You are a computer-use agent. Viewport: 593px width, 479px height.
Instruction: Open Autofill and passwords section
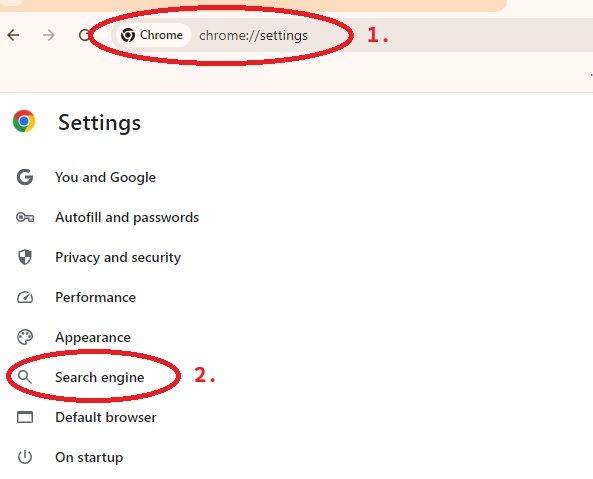click(x=127, y=217)
